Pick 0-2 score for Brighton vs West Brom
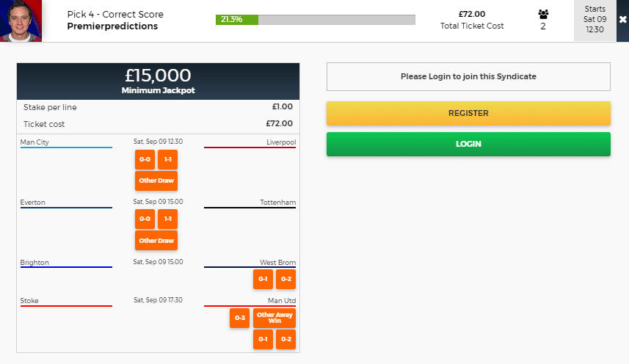 [x=286, y=279]
